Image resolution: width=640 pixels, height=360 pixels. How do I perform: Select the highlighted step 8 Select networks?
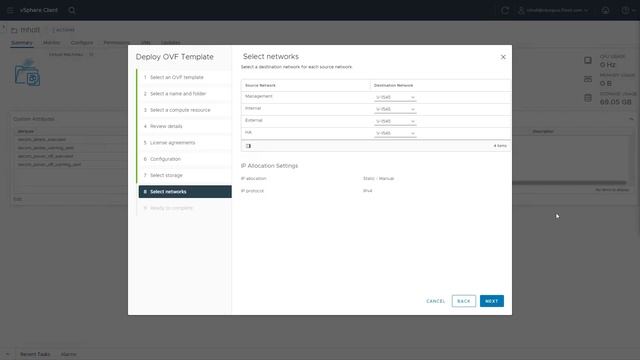[x=185, y=191]
